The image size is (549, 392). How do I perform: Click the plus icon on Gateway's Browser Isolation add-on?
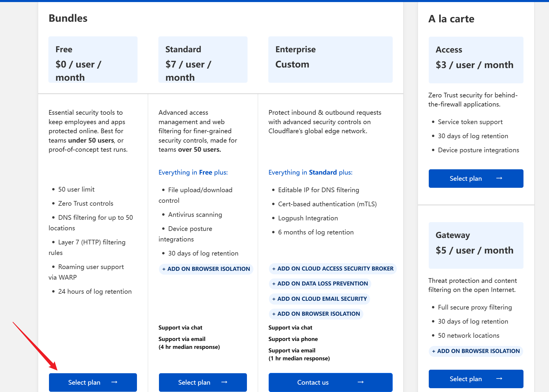[433, 351]
